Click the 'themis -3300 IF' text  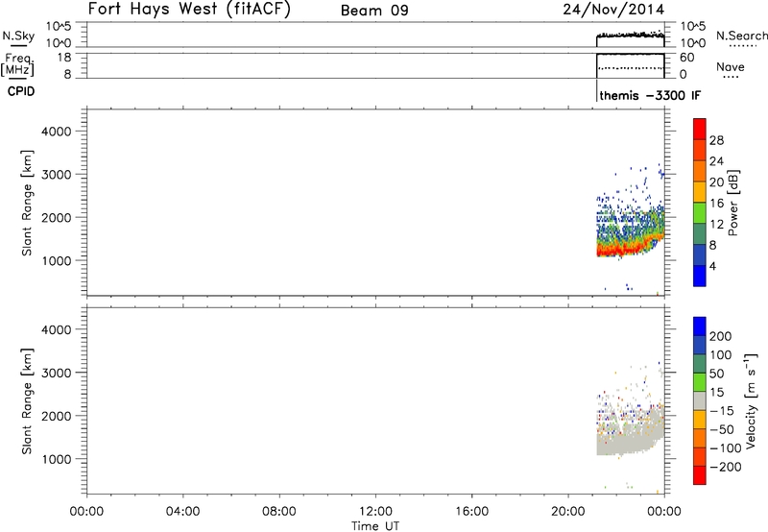point(650,95)
